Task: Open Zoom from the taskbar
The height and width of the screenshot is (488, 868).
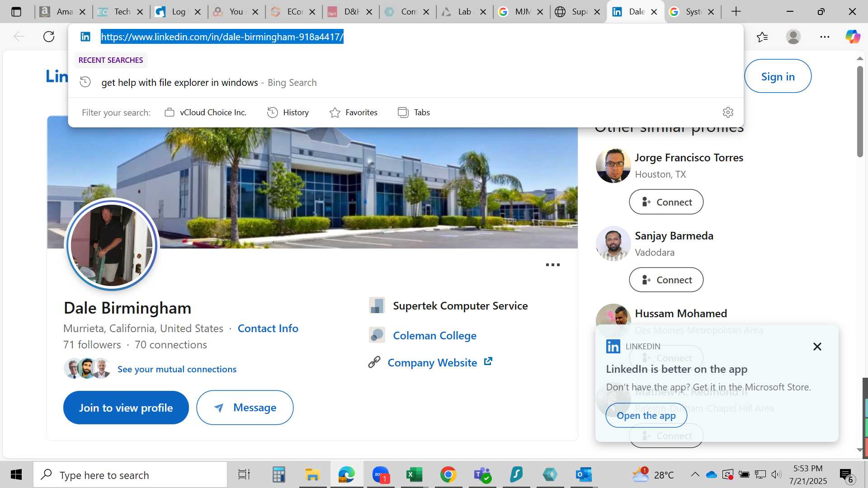Action: pos(381,475)
